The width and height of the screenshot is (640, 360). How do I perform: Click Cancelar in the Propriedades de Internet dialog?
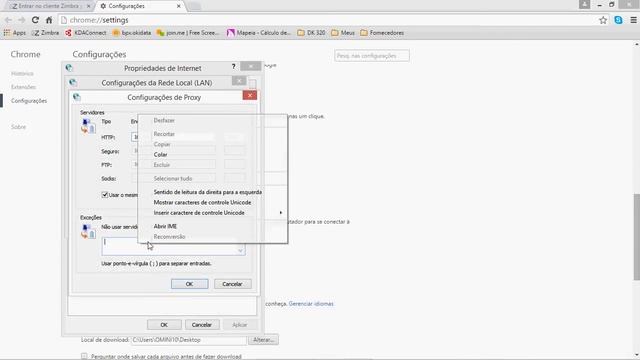202,325
